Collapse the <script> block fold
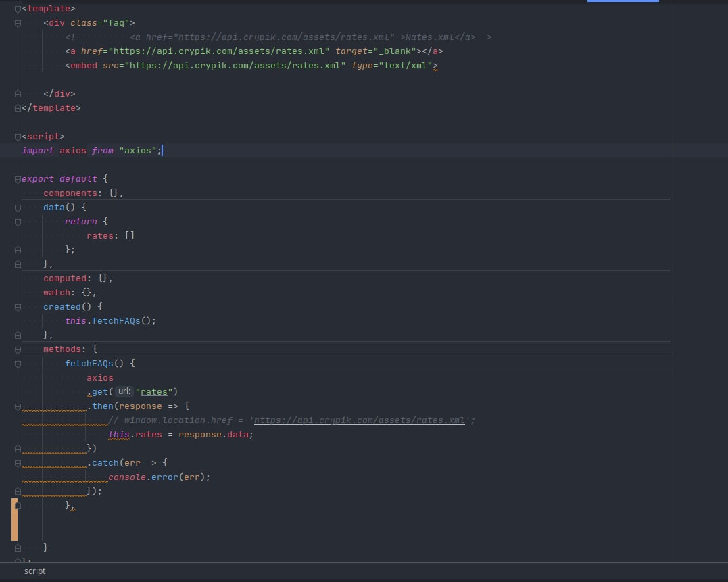This screenshot has height=582, width=728. (x=18, y=137)
